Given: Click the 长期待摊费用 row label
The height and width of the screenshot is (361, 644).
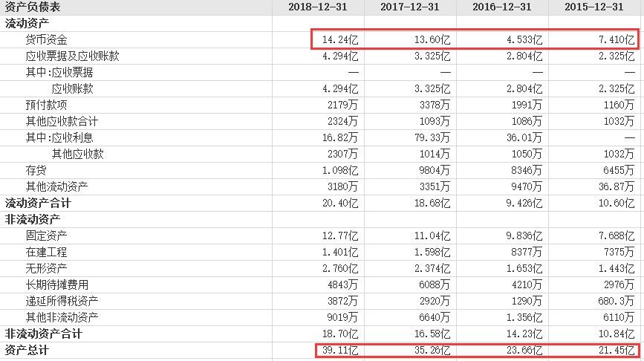Looking at the screenshot, I should point(56,284).
